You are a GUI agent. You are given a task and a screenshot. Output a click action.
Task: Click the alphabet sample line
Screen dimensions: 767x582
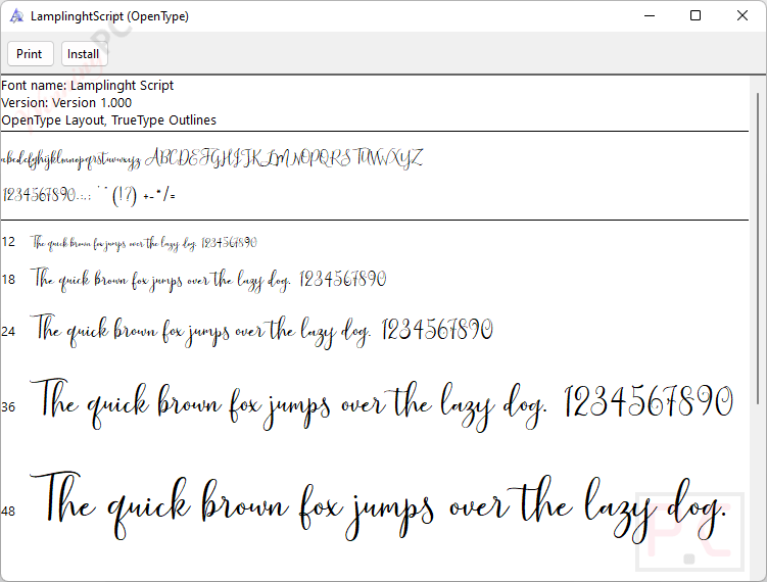point(213,158)
